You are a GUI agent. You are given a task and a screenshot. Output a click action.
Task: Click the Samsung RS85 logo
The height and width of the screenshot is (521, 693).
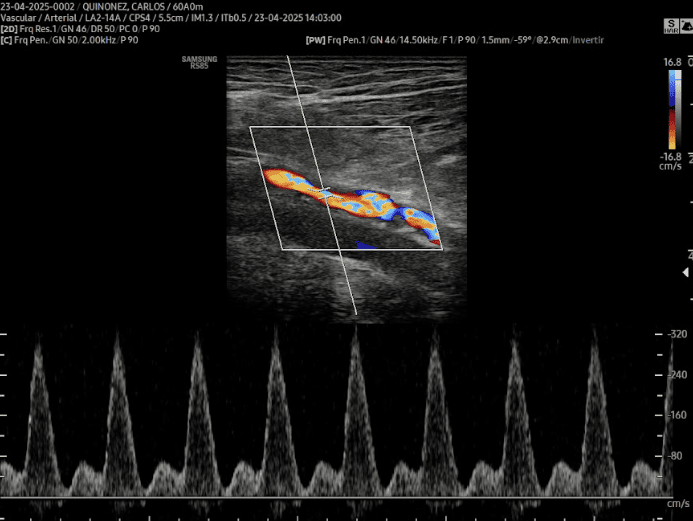pos(196,61)
